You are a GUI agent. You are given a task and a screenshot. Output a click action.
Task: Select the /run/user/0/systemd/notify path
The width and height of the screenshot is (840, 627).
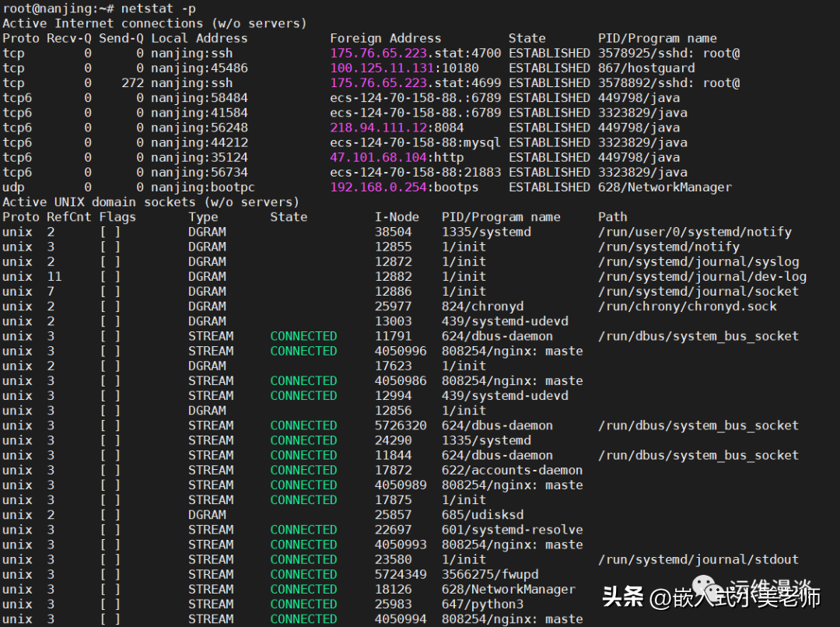(695, 232)
